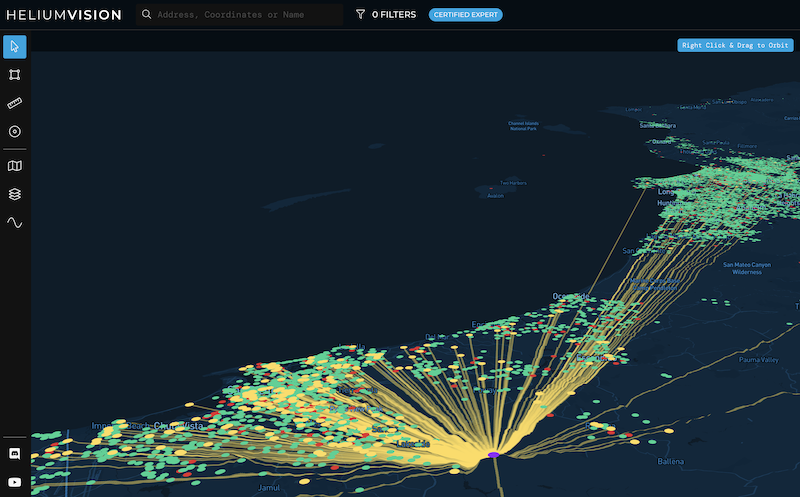This screenshot has width=800, height=497.
Task: Click the Right Click & Drag to Orbit hint
Action: click(x=735, y=45)
